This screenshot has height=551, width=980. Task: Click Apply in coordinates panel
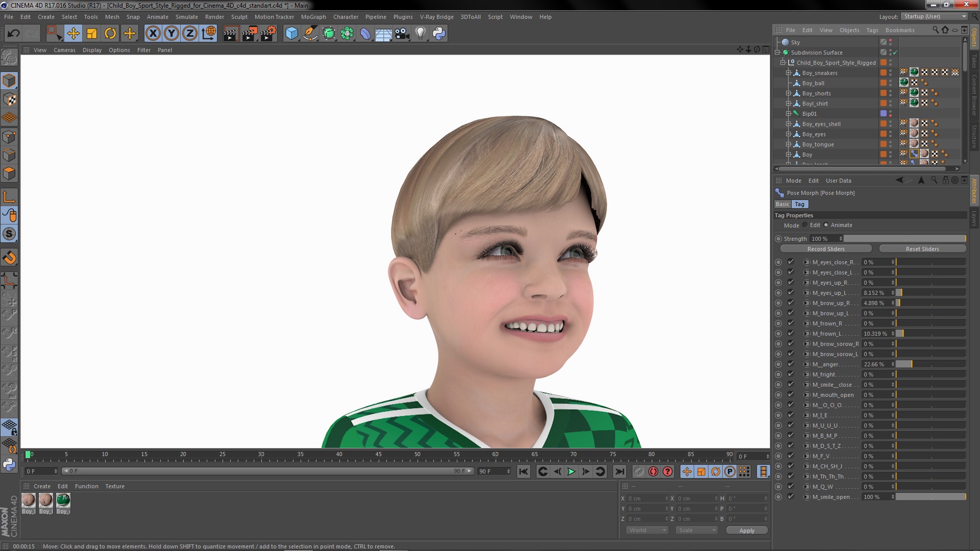[x=747, y=531]
